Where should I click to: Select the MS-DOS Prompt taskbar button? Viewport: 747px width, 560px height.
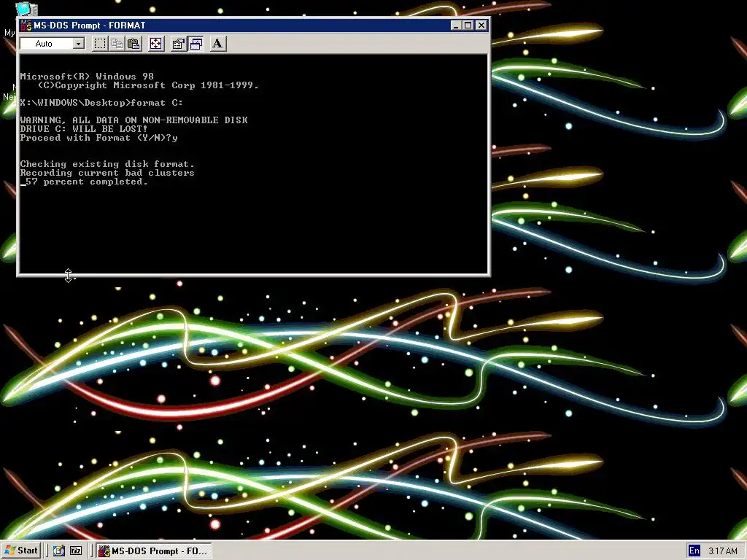153,551
